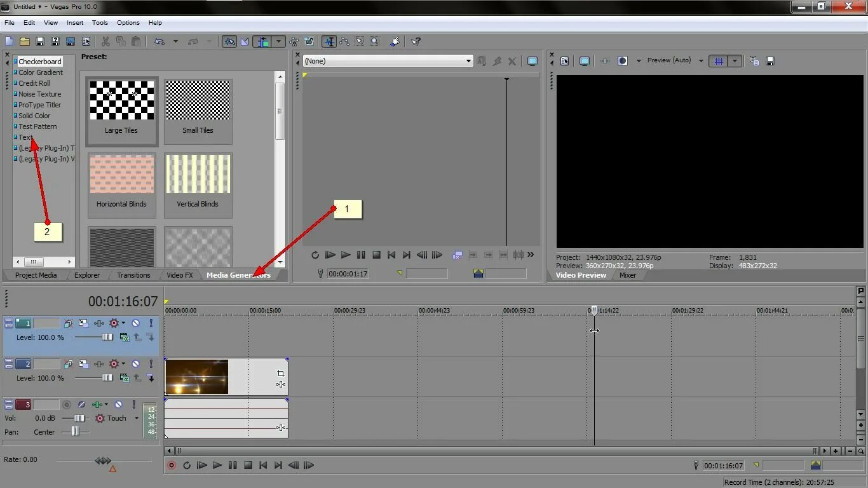
Task: Solo video track 2
Action: [x=151, y=364]
